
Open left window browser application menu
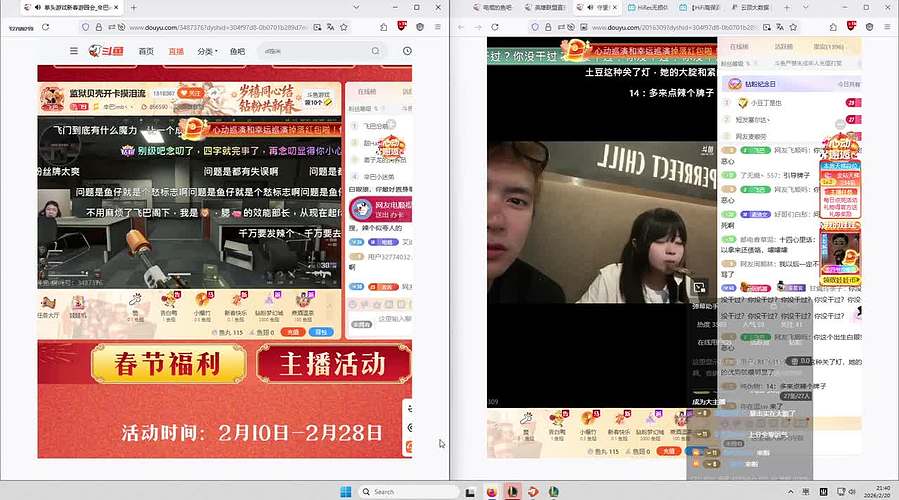click(438, 27)
